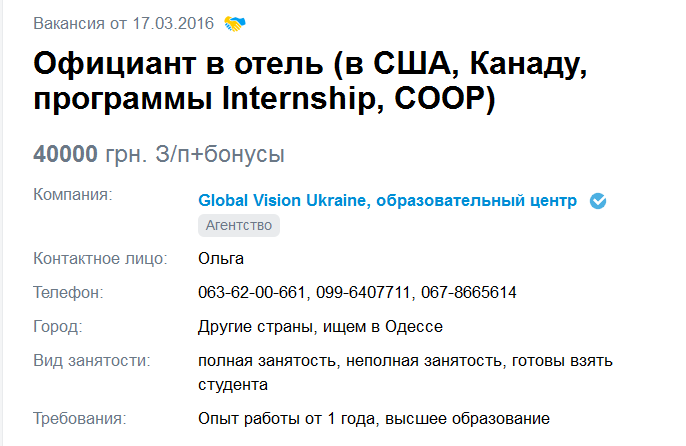This screenshot has height=446, width=686.
Task: Click the Телефон field label
Action: (68, 292)
